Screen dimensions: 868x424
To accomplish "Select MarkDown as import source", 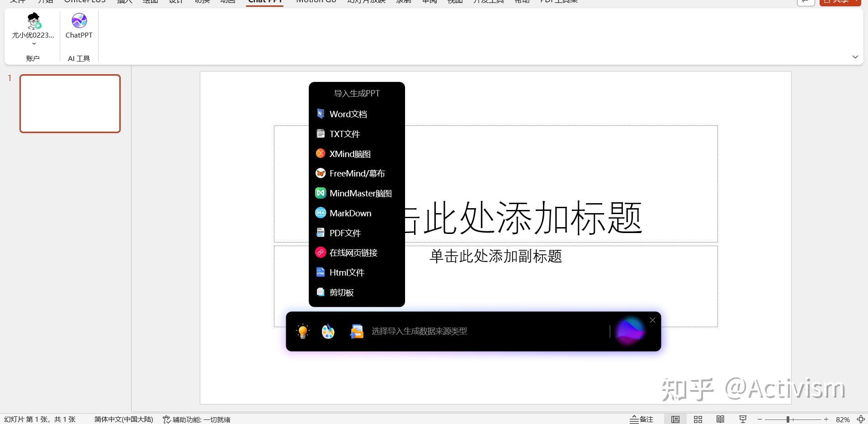I will click(350, 213).
